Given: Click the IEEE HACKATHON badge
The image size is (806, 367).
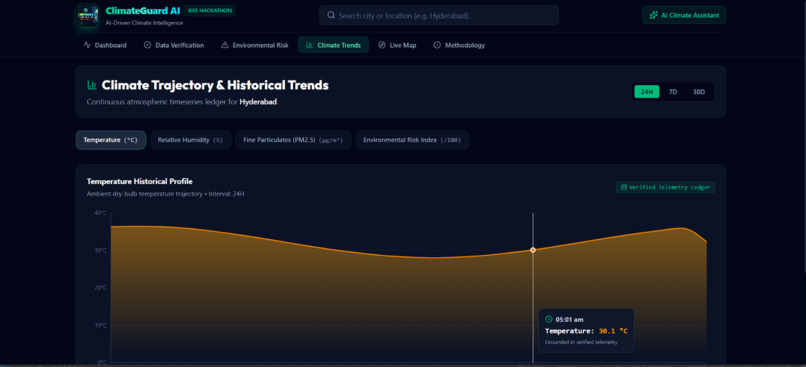Looking at the screenshot, I should click(210, 10).
